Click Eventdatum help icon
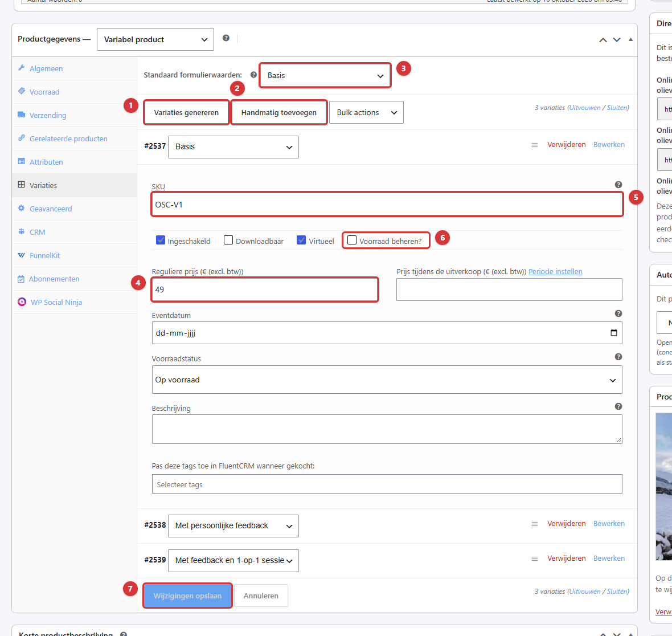 click(618, 313)
